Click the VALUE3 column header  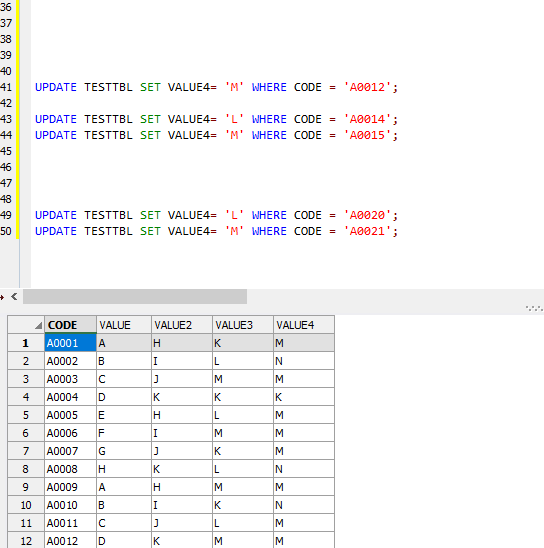coord(243,325)
